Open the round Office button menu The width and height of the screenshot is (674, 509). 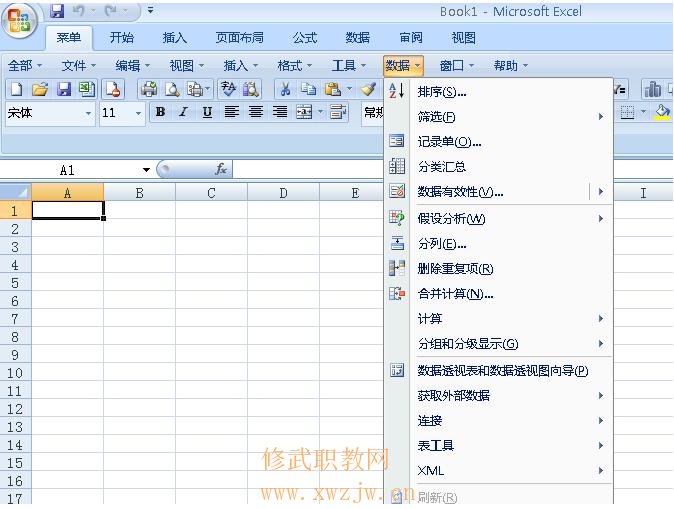(x=19, y=21)
